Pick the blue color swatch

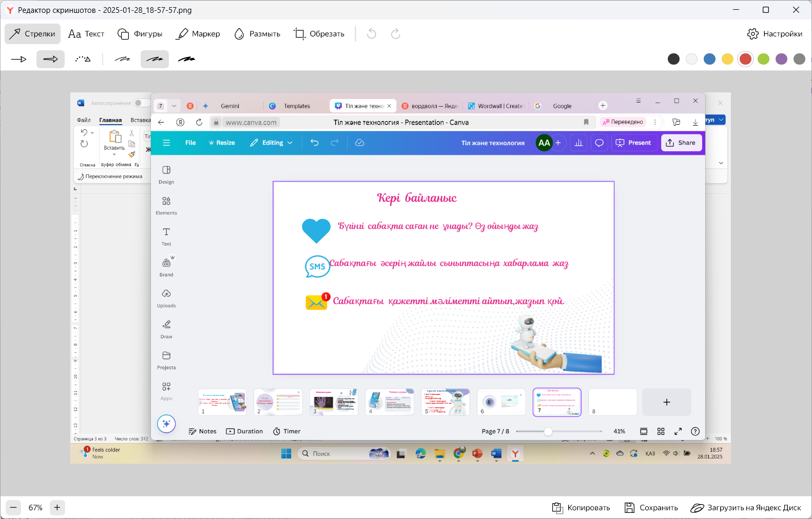point(709,59)
